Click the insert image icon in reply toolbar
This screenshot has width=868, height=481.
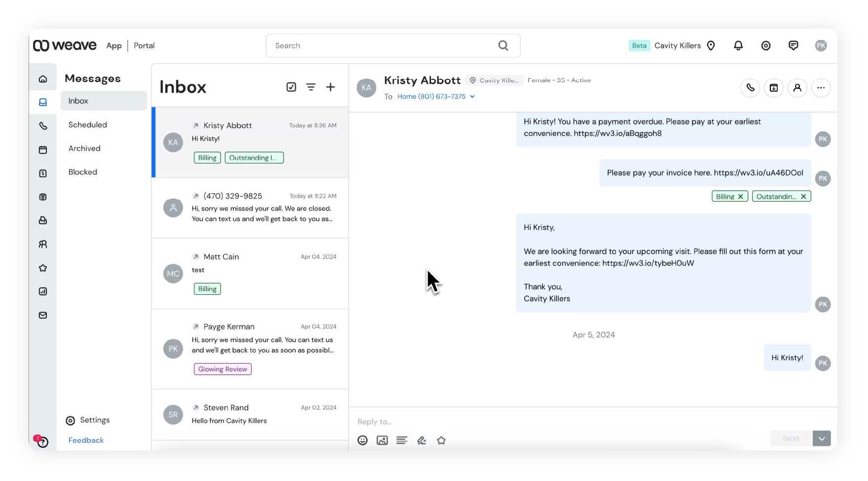[x=382, y=440]
